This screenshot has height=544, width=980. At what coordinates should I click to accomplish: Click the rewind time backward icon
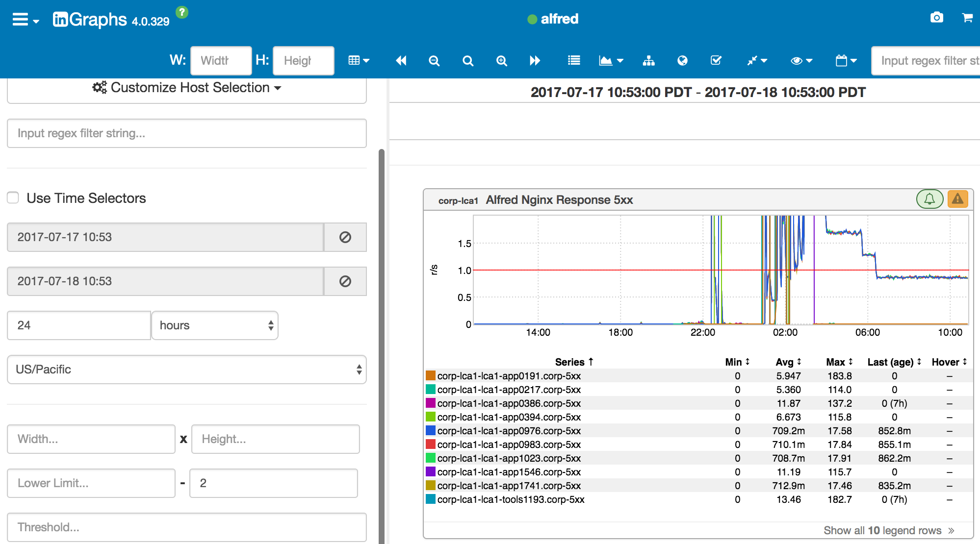click(x=401, y=61)
